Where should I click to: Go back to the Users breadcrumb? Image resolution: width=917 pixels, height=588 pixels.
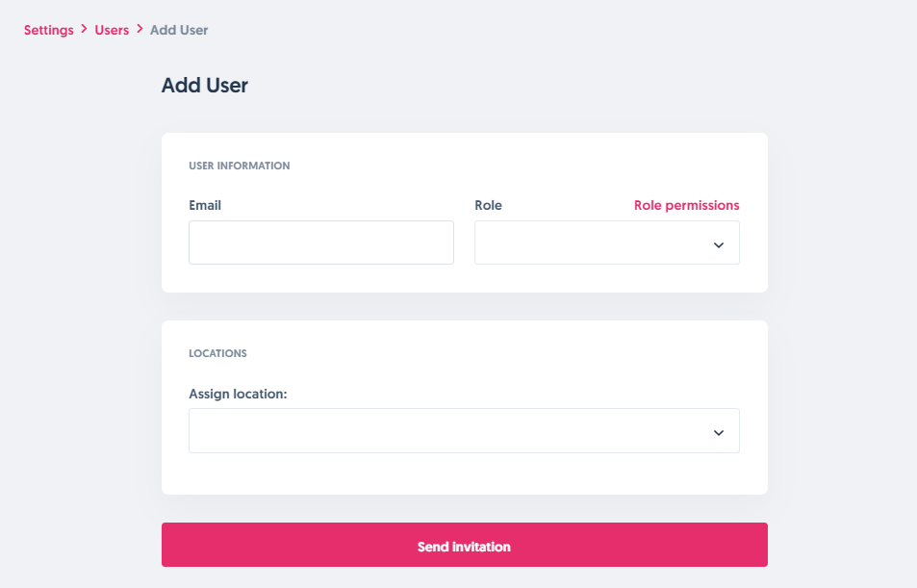(x=112, y=30)
